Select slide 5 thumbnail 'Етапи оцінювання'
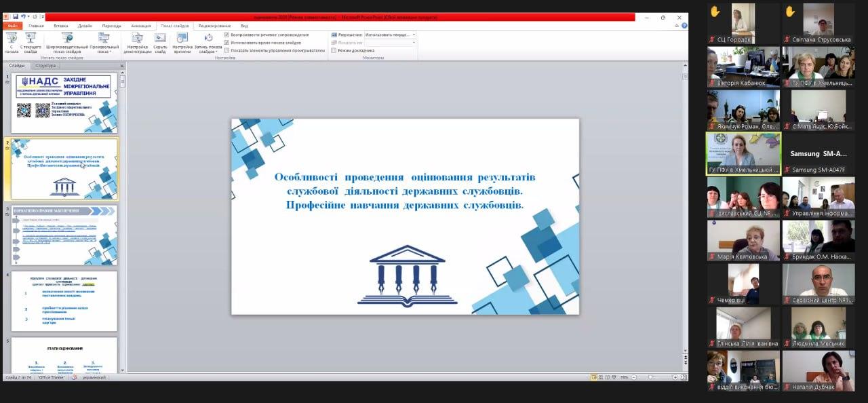This screenshot has height=403, width=868. tap(65, 355)
